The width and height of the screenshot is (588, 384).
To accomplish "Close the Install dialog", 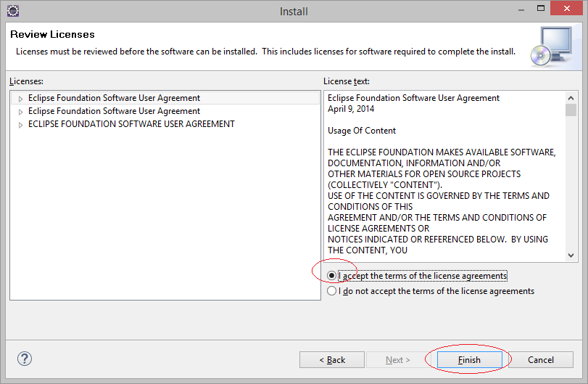I will pos(567,8).
